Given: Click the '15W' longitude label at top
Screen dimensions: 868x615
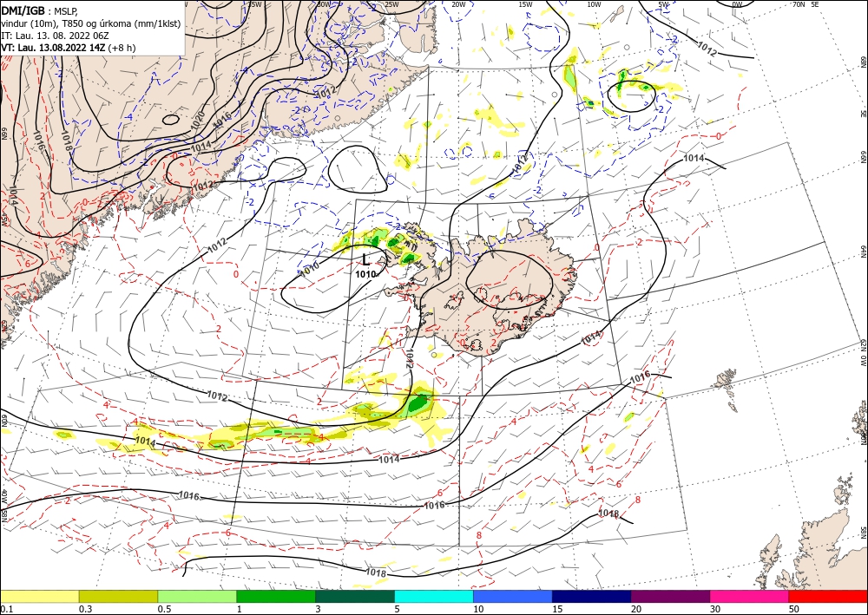Looking at the screenshot, I should tap(526, 3).
